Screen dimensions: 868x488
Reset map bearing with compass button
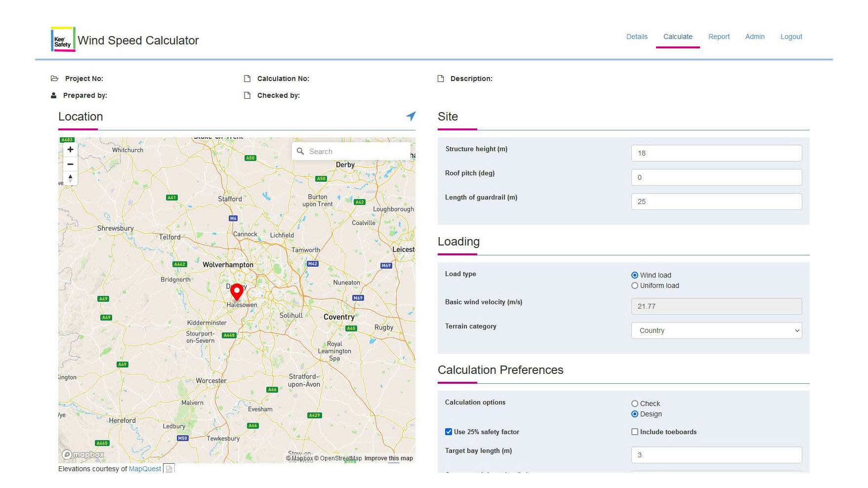(x=70, y=178)
